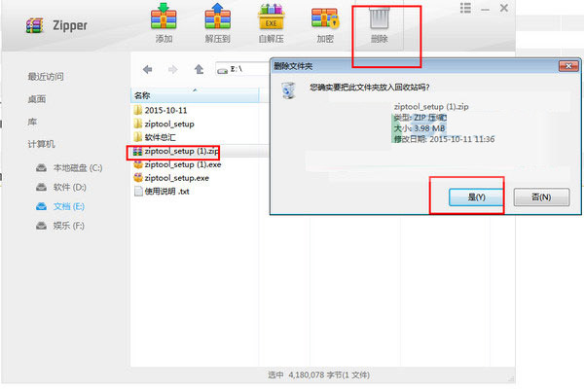The width and height of the screenshot is (584, 392).
Task: Open the 自解压 EXE self-extract tool
Action: [272, 18]
